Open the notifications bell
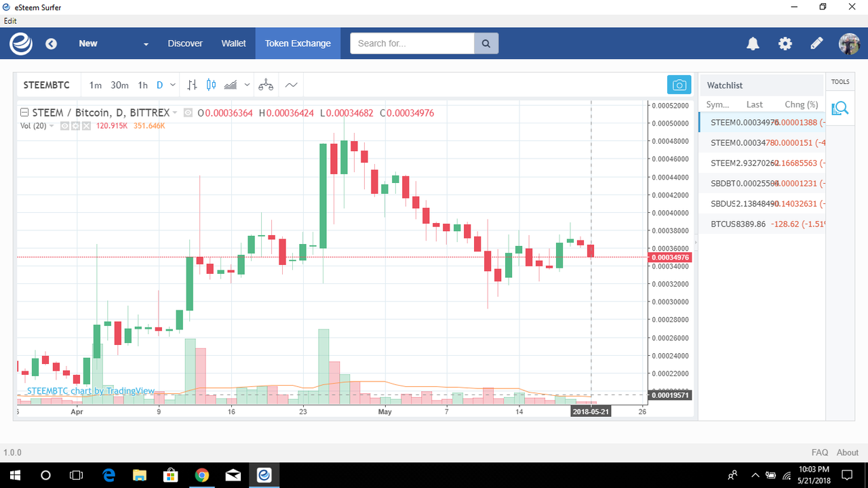The height and width of the screenshot is (488, 868). coord(753,44)
